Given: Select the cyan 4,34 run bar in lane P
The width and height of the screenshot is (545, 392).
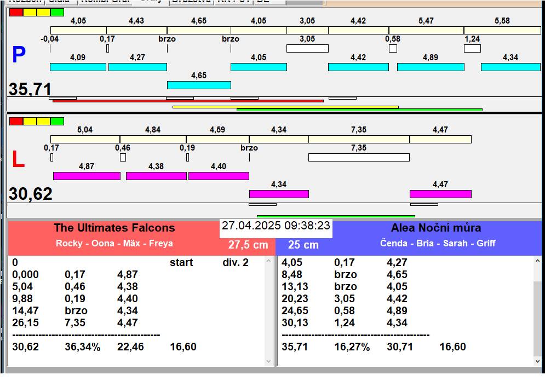Looking at the screenshot, I should [510, 67].
